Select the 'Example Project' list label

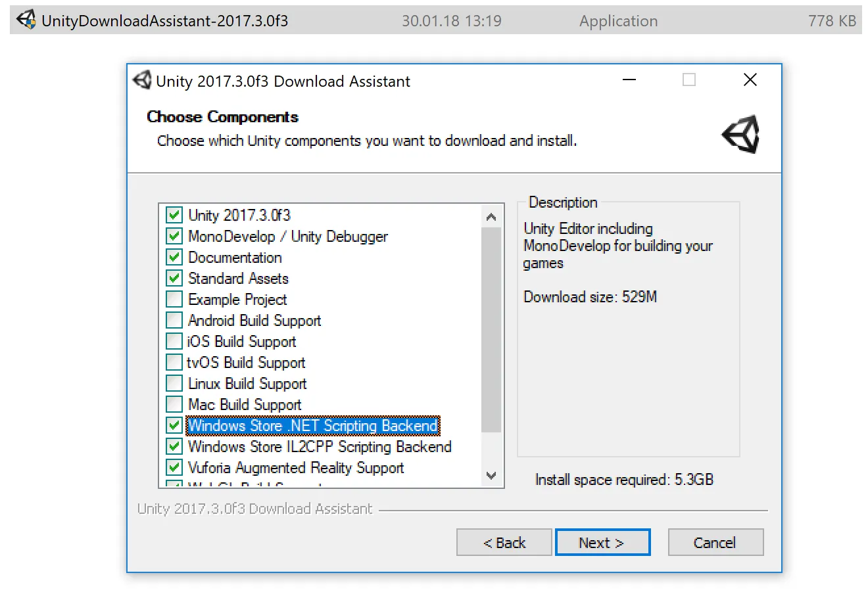click(237, 300)
